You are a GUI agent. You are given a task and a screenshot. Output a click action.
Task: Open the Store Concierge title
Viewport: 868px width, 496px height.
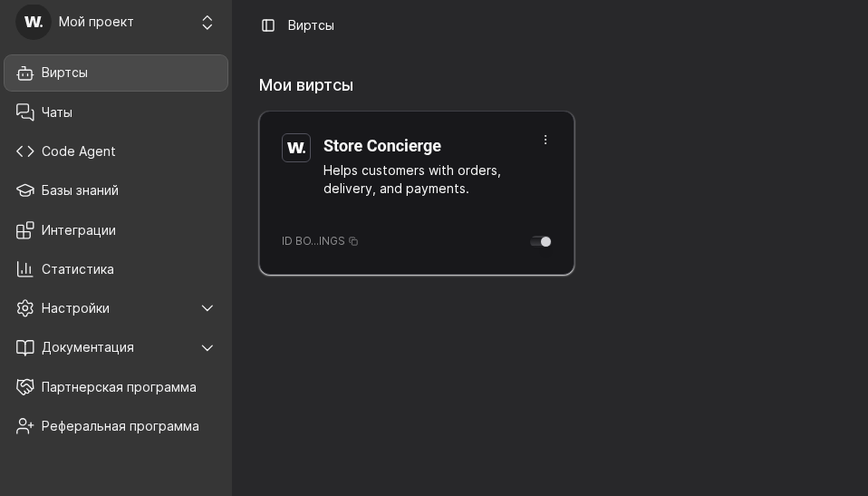382,146
